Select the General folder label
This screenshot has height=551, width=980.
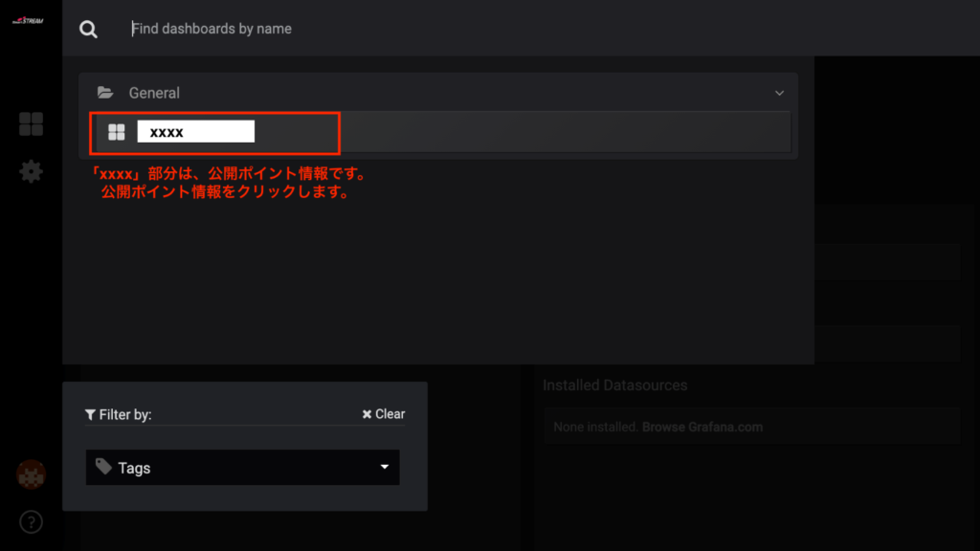[154, 93]
